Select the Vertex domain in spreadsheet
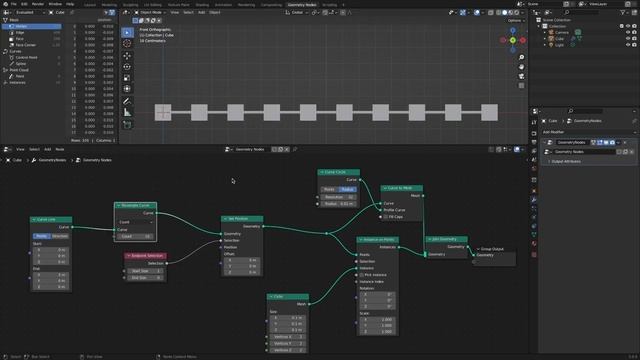The height and width of the screenshot is (360, 640). tap(32, 26)
